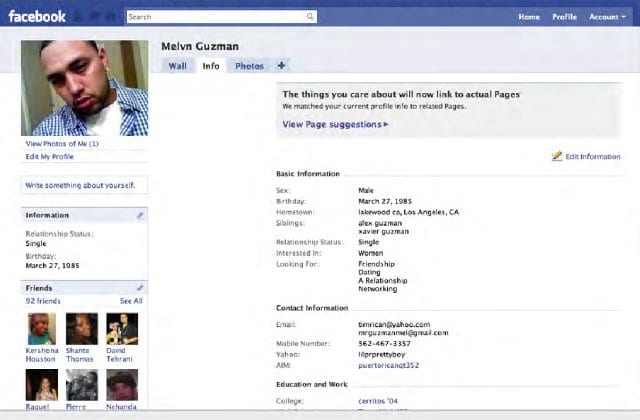640x420 pixels.
Task: Click the search magnifier icon
Action: coord(310,16)
